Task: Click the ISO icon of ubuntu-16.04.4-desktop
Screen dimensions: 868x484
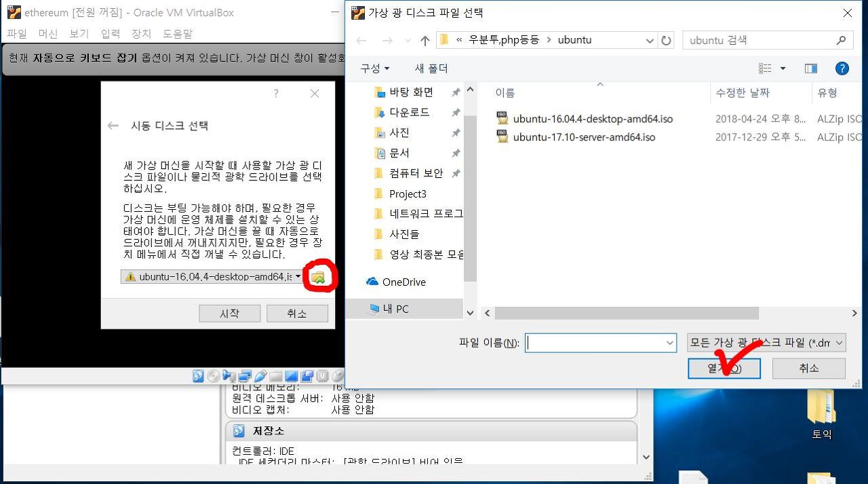Action: click(x=502, y=119)
